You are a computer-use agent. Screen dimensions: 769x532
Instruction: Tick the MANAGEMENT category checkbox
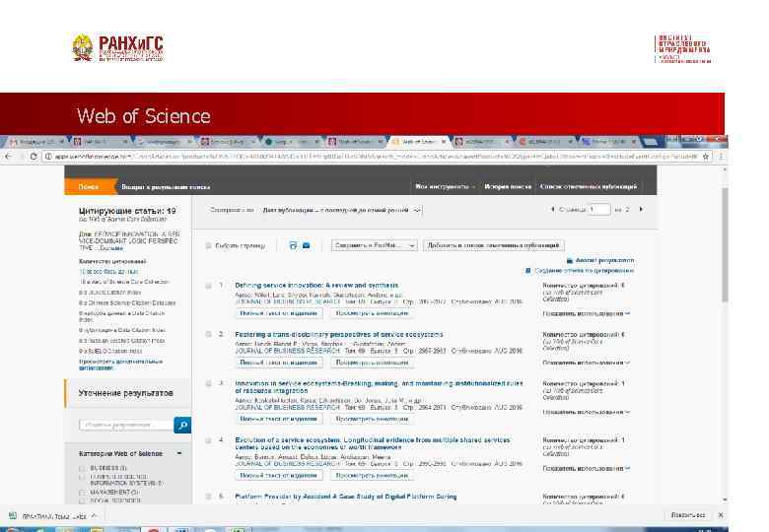(x=83, y=492)
